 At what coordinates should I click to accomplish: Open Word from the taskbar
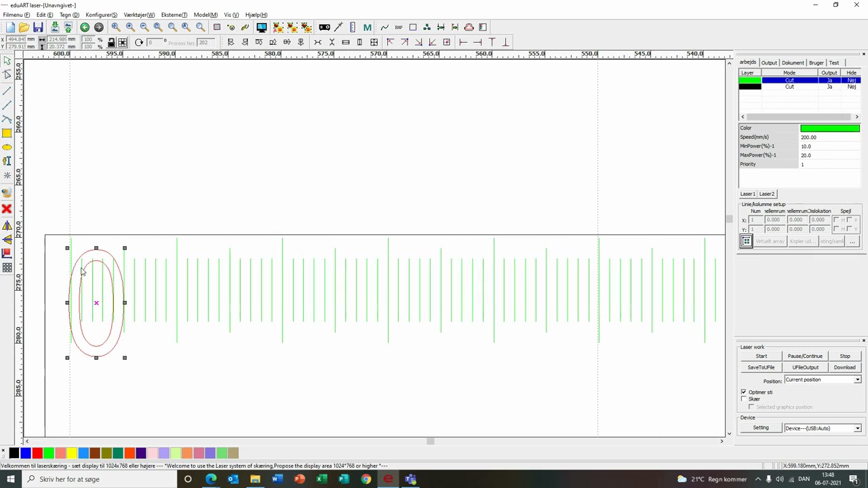click(x=277, y=479)
